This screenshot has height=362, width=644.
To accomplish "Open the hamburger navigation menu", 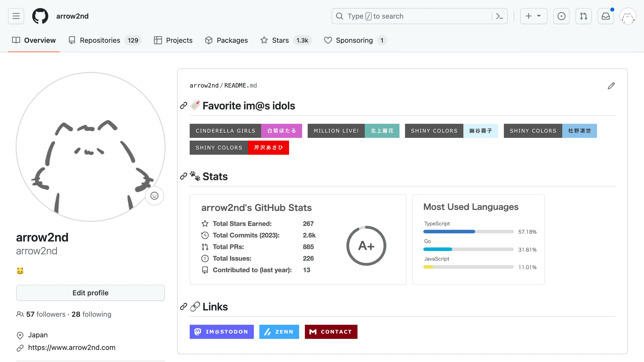I will (16, 16).
